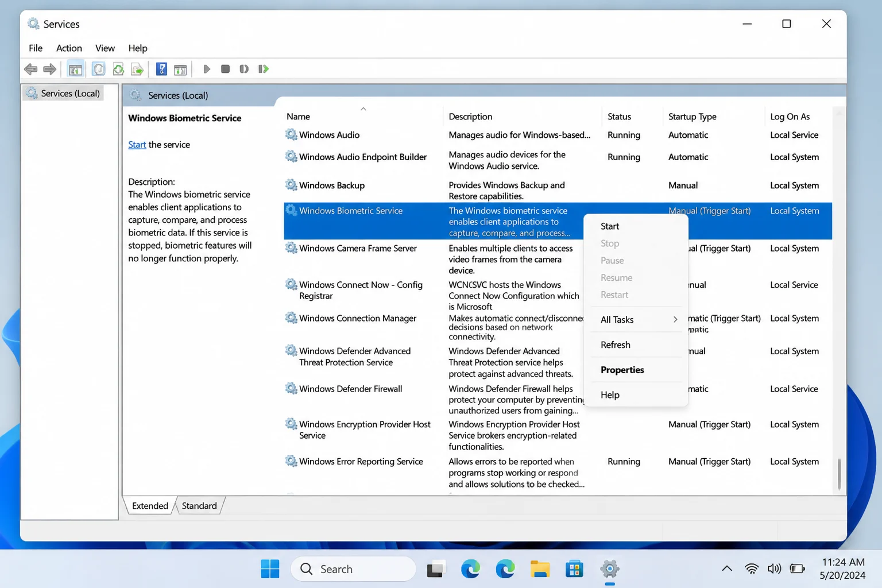Select Services (Local) in the console tree
Image resolution: width=882 pixels, height=588 pixels.
coord(64,93)
